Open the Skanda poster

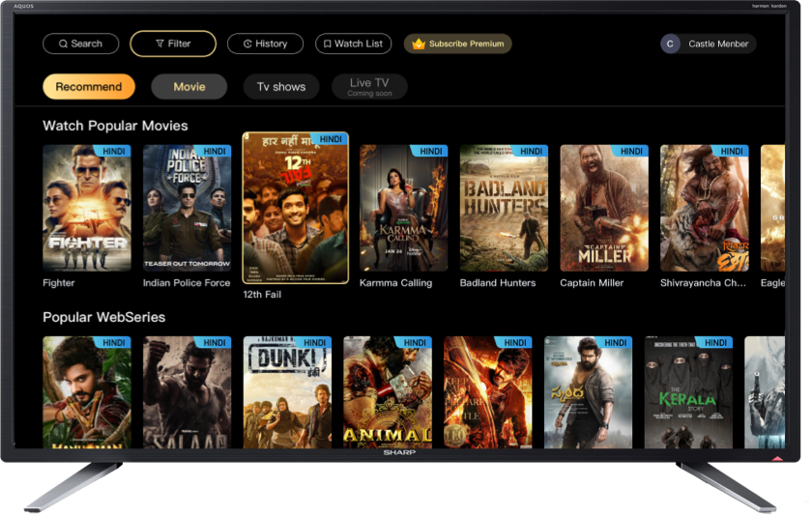(x=588, y=392)
